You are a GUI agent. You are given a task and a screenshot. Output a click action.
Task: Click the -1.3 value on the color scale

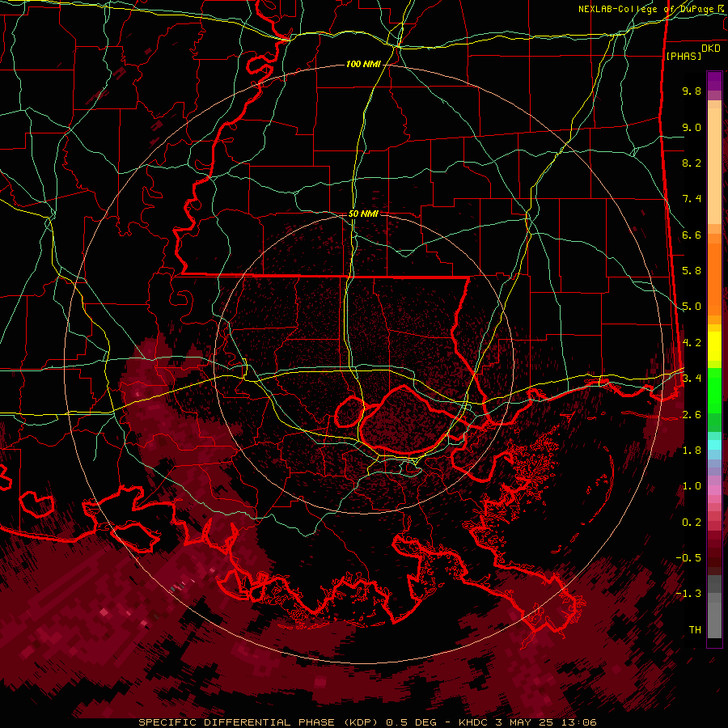(689, 594)
